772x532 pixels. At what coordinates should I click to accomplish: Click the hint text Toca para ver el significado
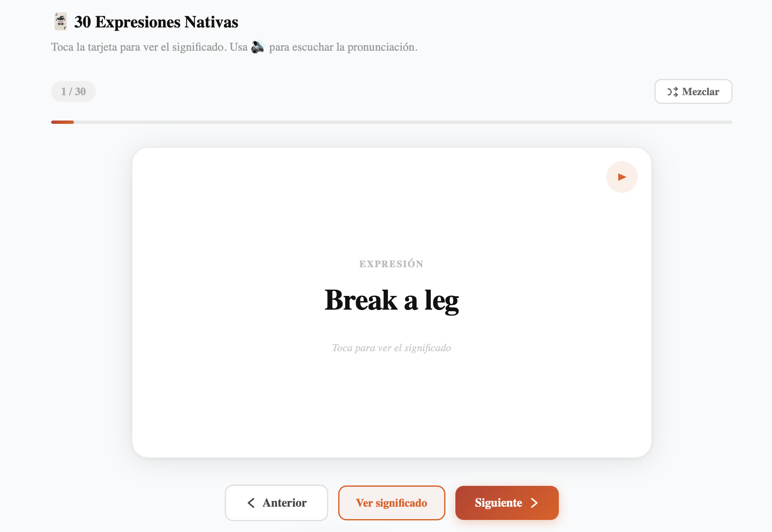coord(391,348)
